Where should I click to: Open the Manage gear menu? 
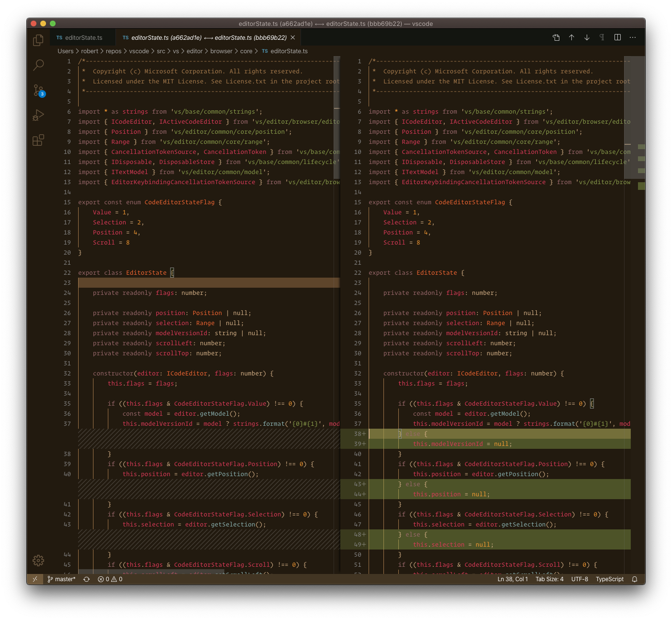coord(38,560)
